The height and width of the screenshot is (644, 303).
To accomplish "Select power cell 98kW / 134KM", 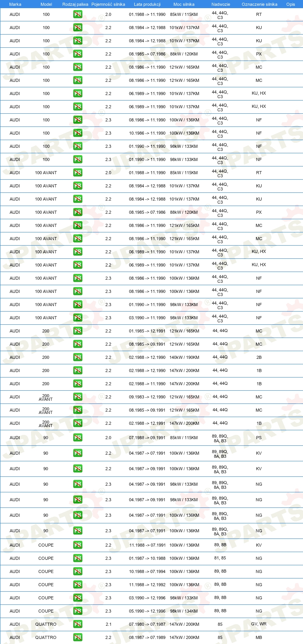I will pos(184,611).
